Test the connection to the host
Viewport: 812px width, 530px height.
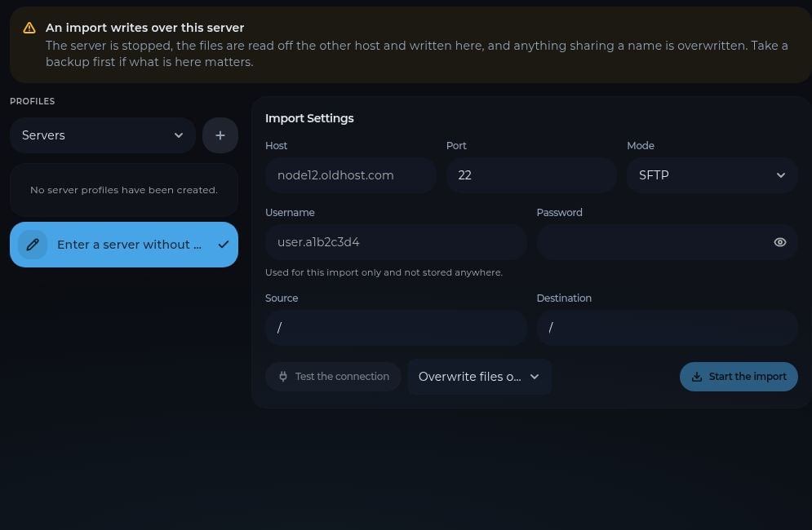click(333, 376)
